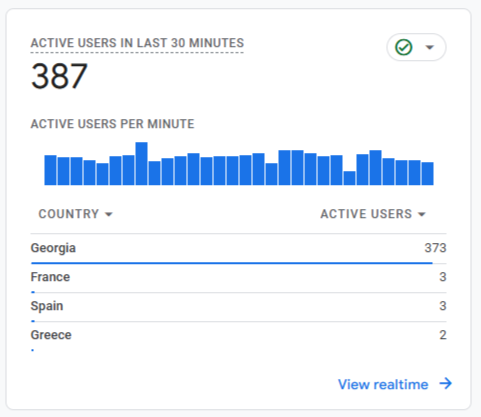Select the France country row
The width and height of the screenshot is (481, 417).
pyautogui.click(x=238, y=278)
